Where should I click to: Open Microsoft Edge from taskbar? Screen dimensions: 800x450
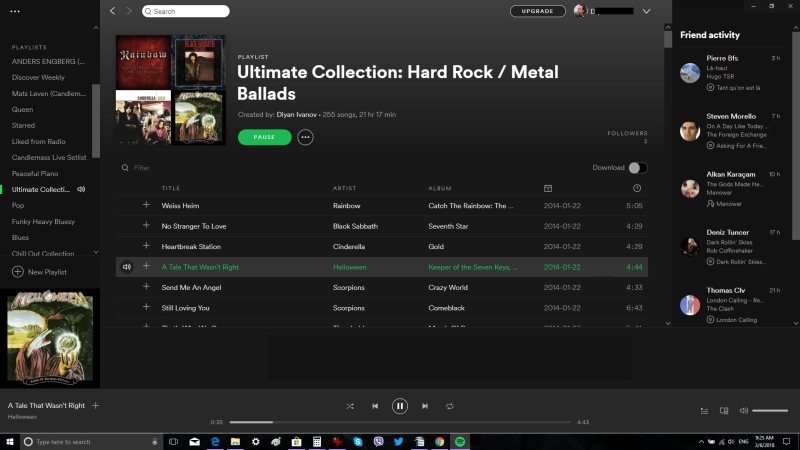pyautogui.click(x=215, y=441)
